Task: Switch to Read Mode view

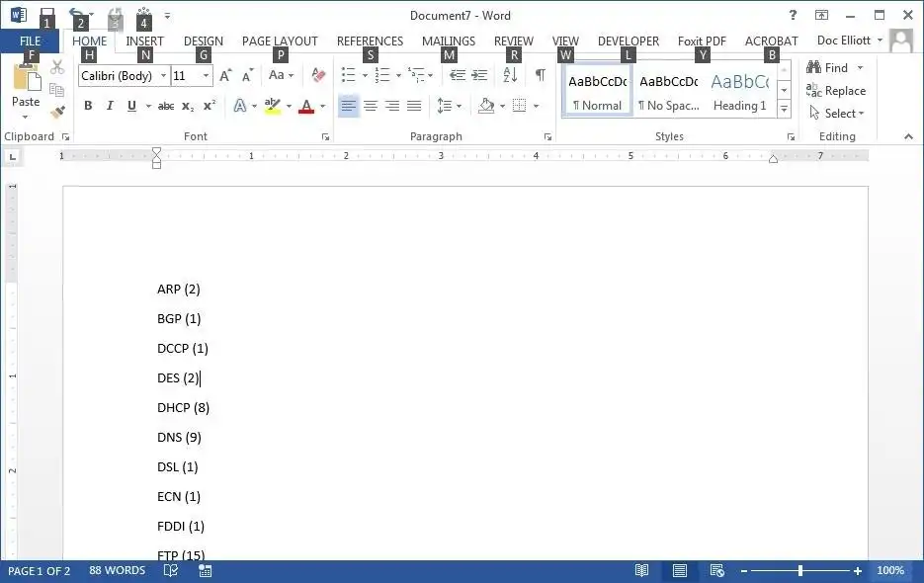Action: [641, 570]
